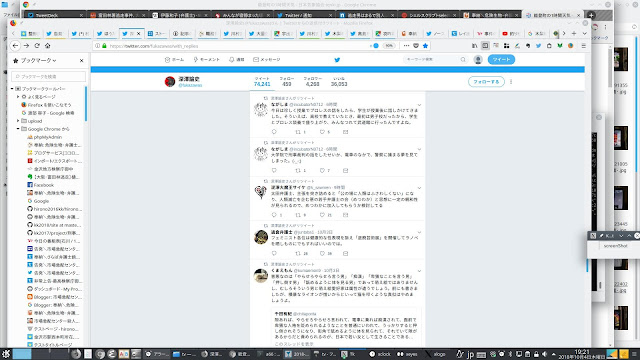
Task: Open tweet options caret on 深津大魔王サイケ tweet
Action: pyautogui.click(x=419, y=188)
